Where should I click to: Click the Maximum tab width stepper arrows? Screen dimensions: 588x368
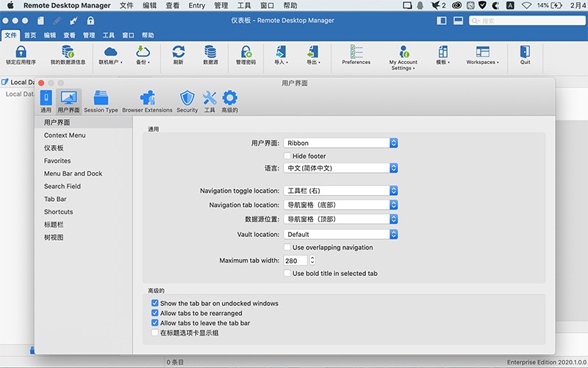tap(312, 261)
